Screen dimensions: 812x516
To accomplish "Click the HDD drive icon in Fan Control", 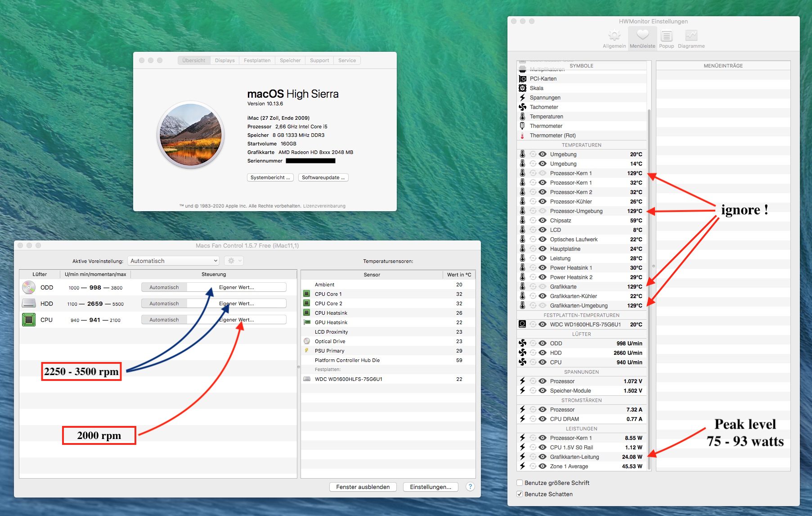I will 29,303.
